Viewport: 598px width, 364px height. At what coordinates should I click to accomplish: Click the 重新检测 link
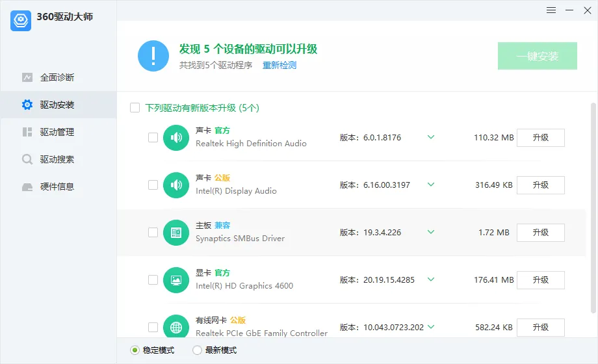pyautogui.click(x=279, y=65)
